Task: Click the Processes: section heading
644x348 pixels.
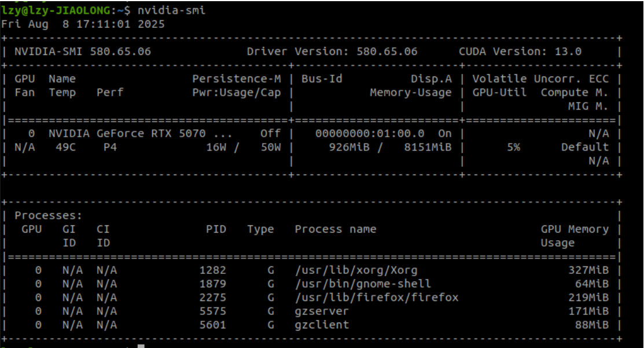Action: [49, 215]
